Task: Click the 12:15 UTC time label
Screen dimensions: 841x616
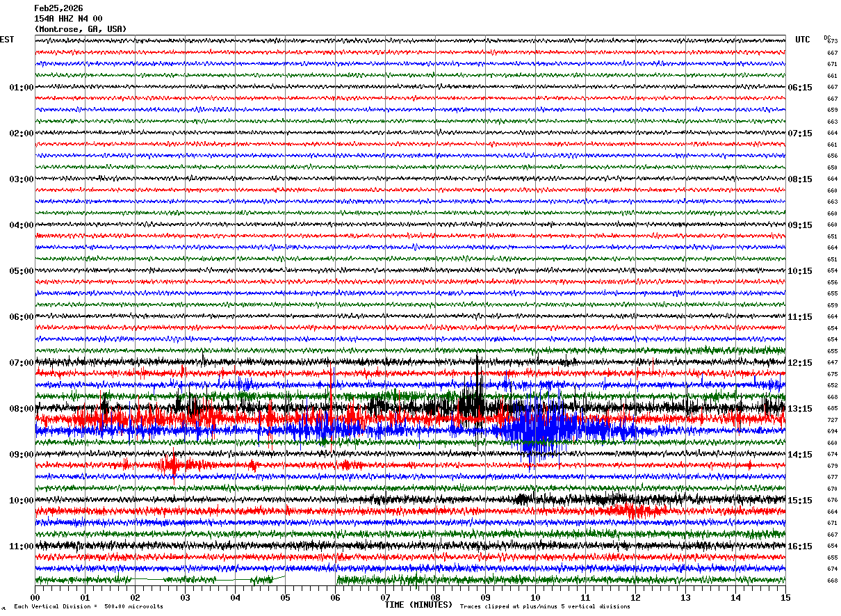Action: coord(800,363)
